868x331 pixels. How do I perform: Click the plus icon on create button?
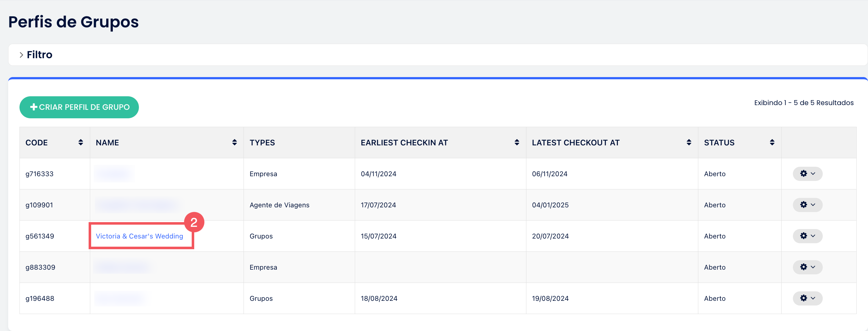pyautogui.click(x=34, y=107)
